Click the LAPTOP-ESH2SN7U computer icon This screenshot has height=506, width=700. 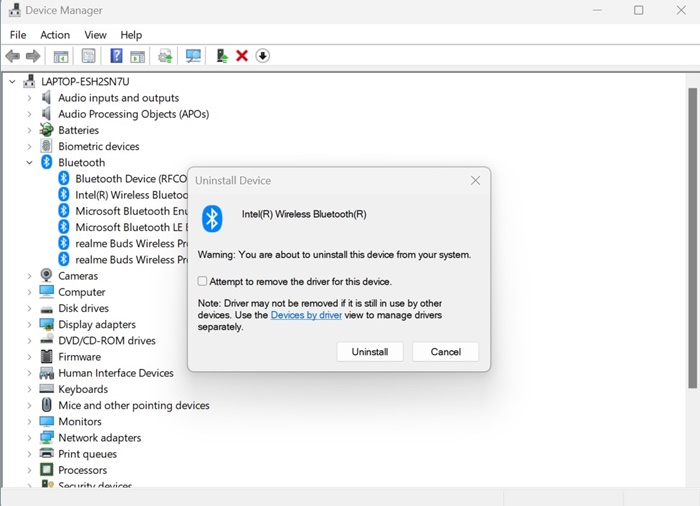click(x=29, y=81)
